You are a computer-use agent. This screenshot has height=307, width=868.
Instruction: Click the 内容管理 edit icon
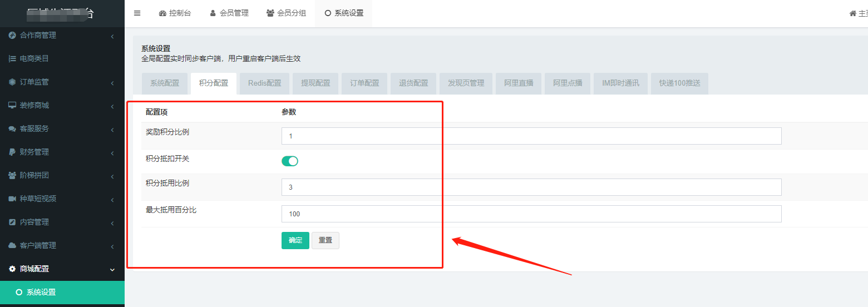click(12, 222)
